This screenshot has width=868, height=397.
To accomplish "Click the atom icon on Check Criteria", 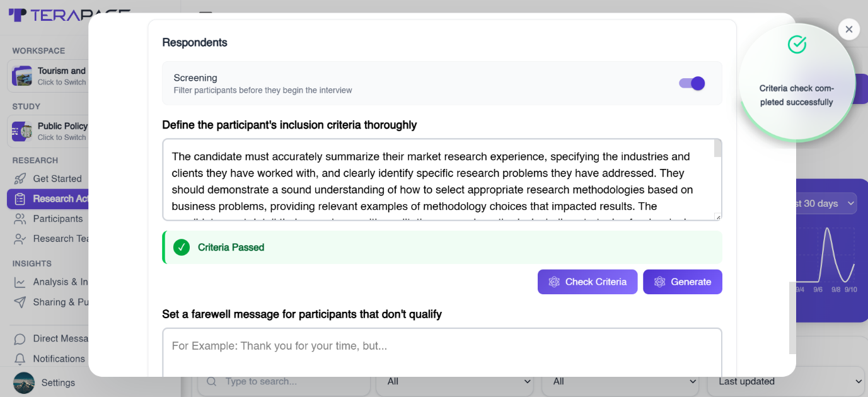I will point(554,282).
